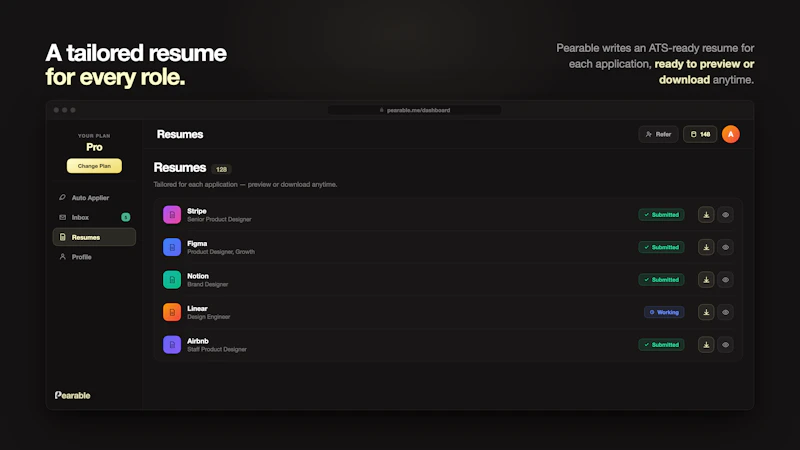Image resolution: width=800 pixels, height=450 pixels.
Task: Select the Figma company name
Action: 197,244
